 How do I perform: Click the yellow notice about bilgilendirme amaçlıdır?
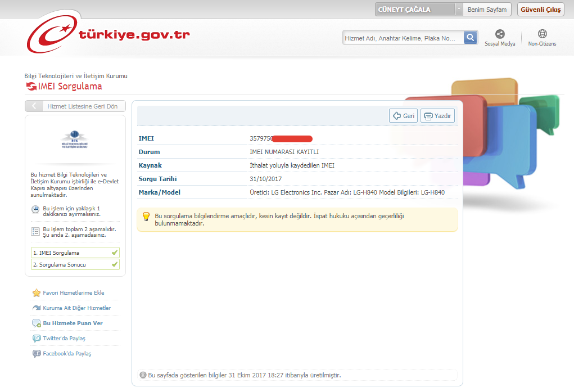297,220
